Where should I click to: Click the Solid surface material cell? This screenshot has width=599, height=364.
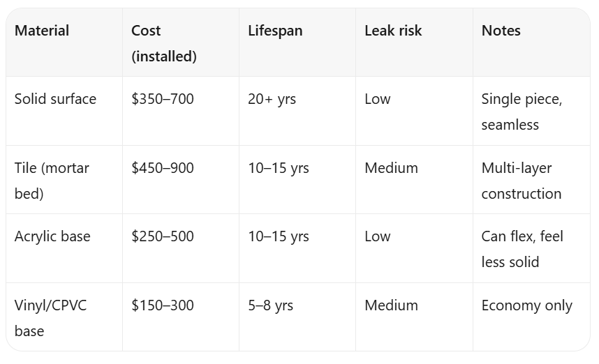click(64, 111)
